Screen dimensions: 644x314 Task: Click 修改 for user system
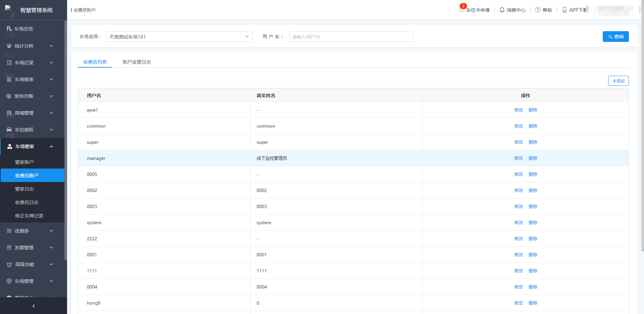point(519,223)
